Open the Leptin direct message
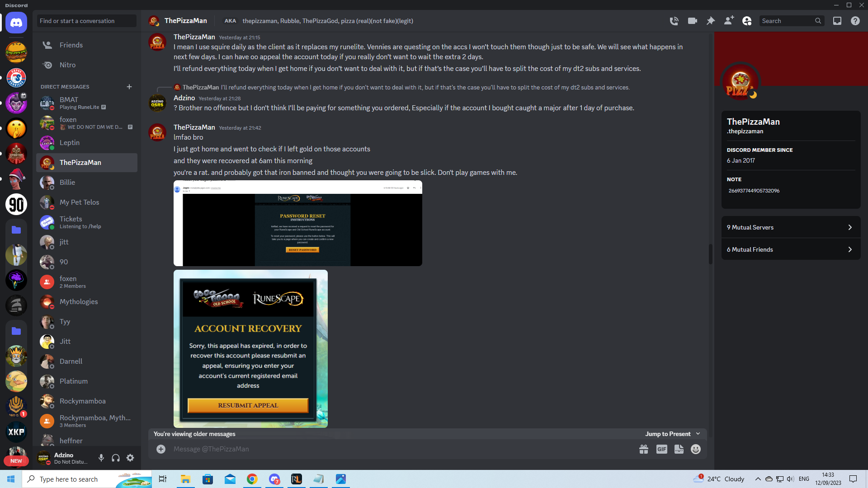This screenshot has height=488, width=868. (x=70, y=143)
